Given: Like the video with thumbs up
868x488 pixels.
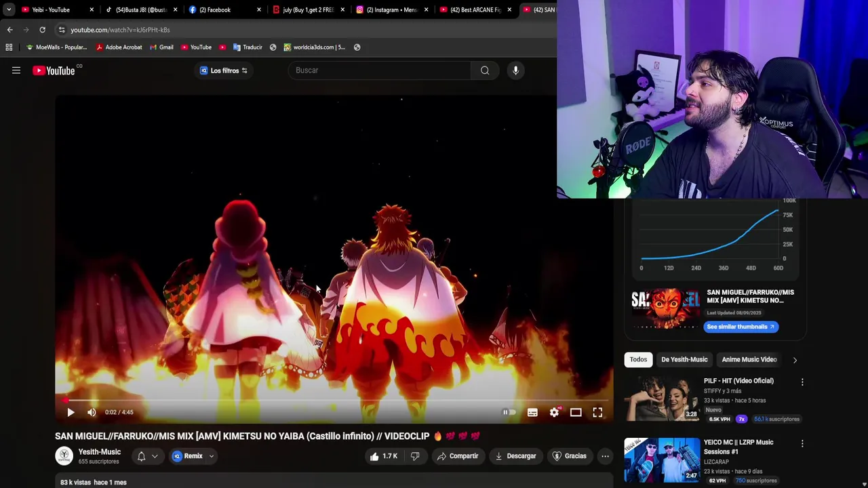Looking at the screenshot, I should point(384,456).
